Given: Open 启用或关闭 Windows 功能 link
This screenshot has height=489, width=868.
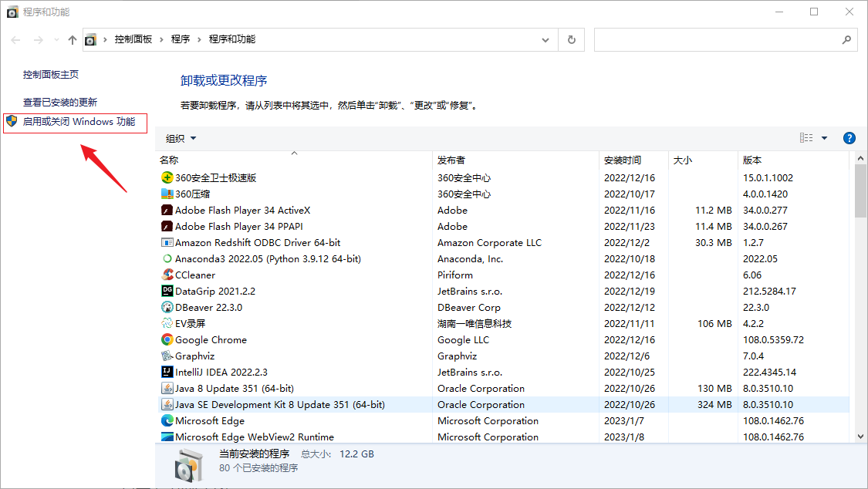Looking at the screenshot, I should tap(79, 122).
